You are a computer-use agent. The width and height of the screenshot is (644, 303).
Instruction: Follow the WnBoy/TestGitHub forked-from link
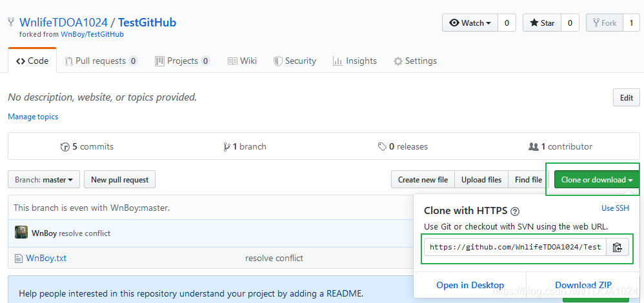92,34
